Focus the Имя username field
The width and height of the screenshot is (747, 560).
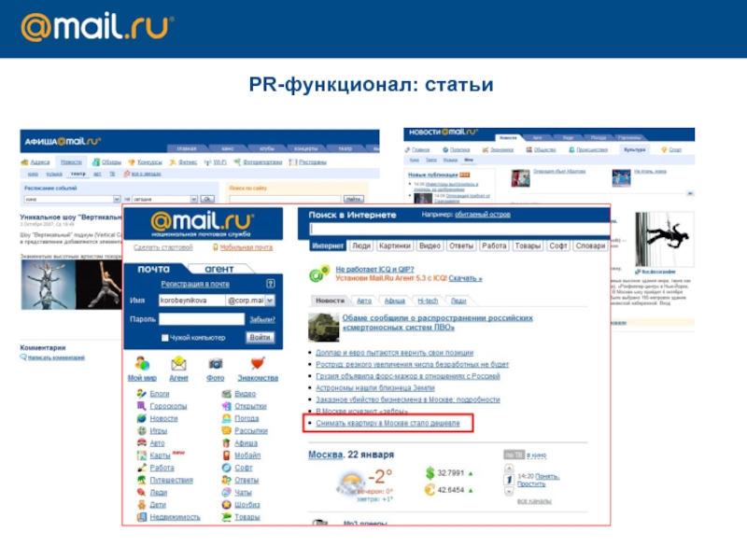pyautogui.click(x=191, y=300)
